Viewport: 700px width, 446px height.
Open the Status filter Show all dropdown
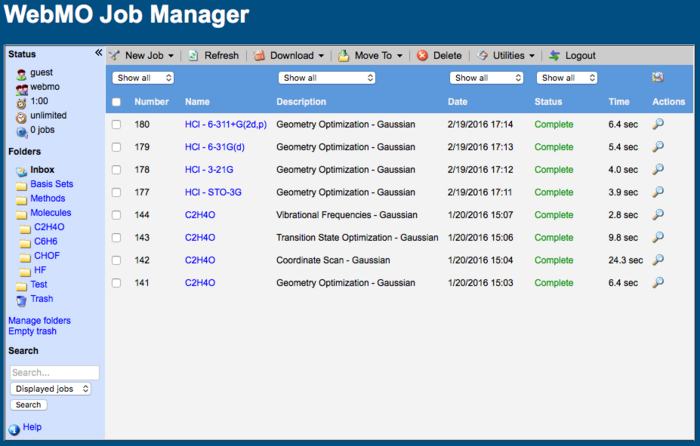(567, 77)
